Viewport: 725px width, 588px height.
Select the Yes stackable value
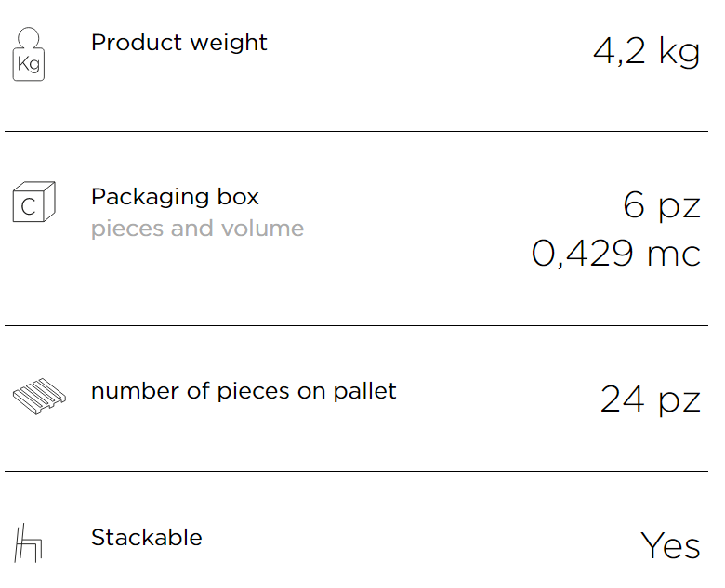pos(670,546)
